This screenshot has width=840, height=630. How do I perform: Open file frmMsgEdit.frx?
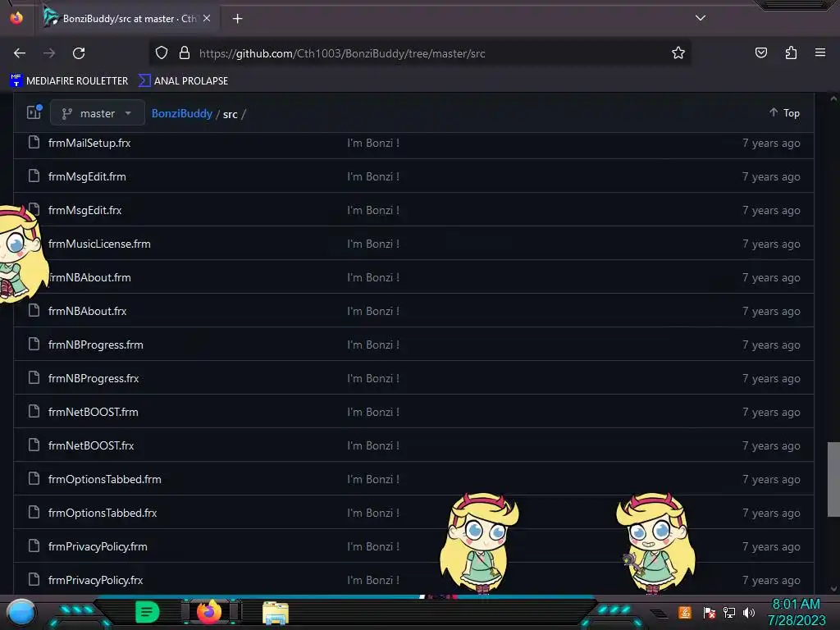click(x=85, y=211)
